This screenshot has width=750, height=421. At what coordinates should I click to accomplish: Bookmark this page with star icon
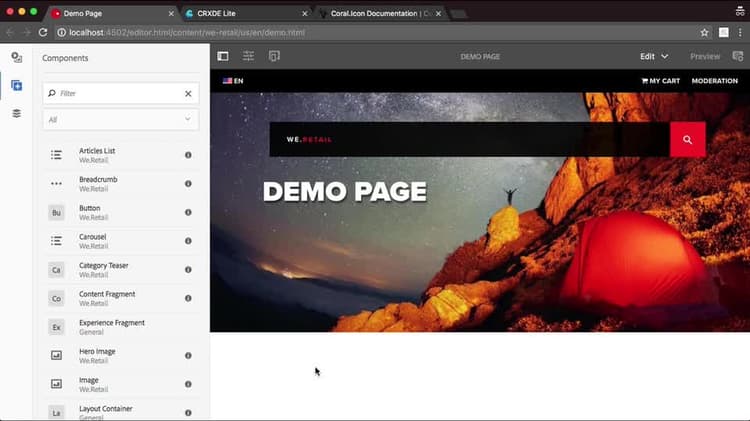click(704, 33)
